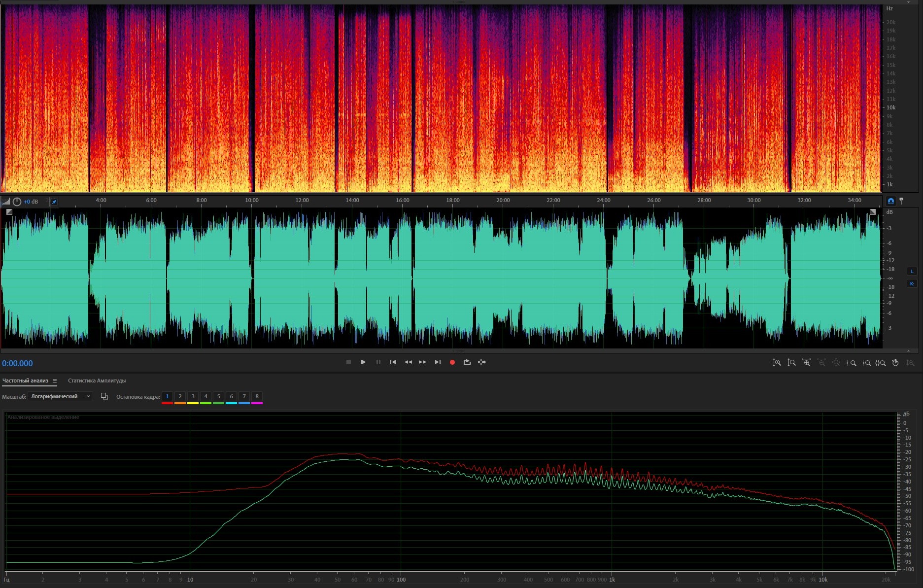Expand the panel using bottom-right arrow
The height and width of the screenshot is (588, 923).
tap(908, 350)
